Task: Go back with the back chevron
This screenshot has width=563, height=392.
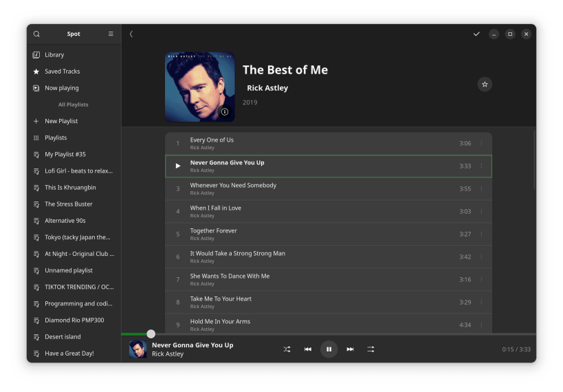Action: (x=131, y=34)
